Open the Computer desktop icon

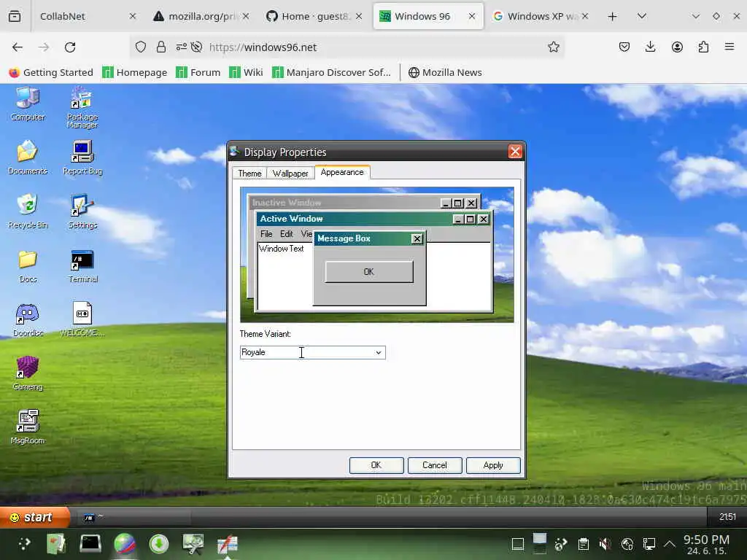point(28,104)
